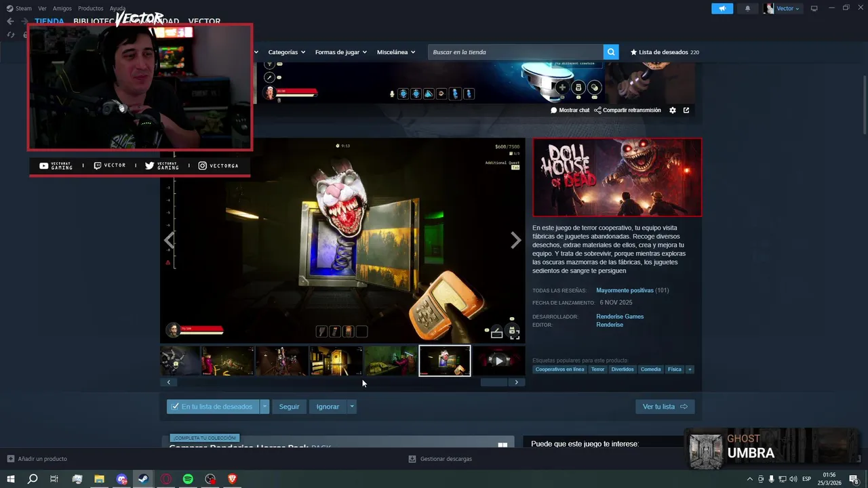Click the Ignorar button
The width and height of the screenshot is (868, 488).
(x=328, y=407)
